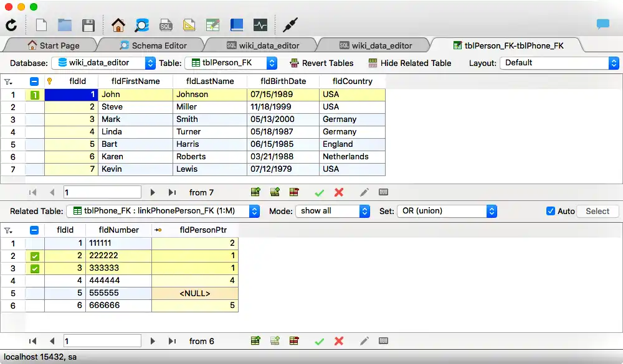This screenshot has width=623, height=364.
Task: Jump to last record in phone table
Action: click(x=172, y=341)
